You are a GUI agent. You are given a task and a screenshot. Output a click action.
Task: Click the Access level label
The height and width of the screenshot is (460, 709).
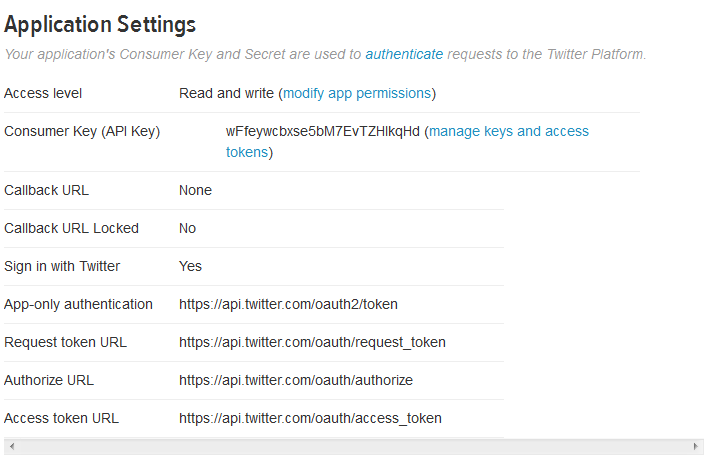(43, 93)
